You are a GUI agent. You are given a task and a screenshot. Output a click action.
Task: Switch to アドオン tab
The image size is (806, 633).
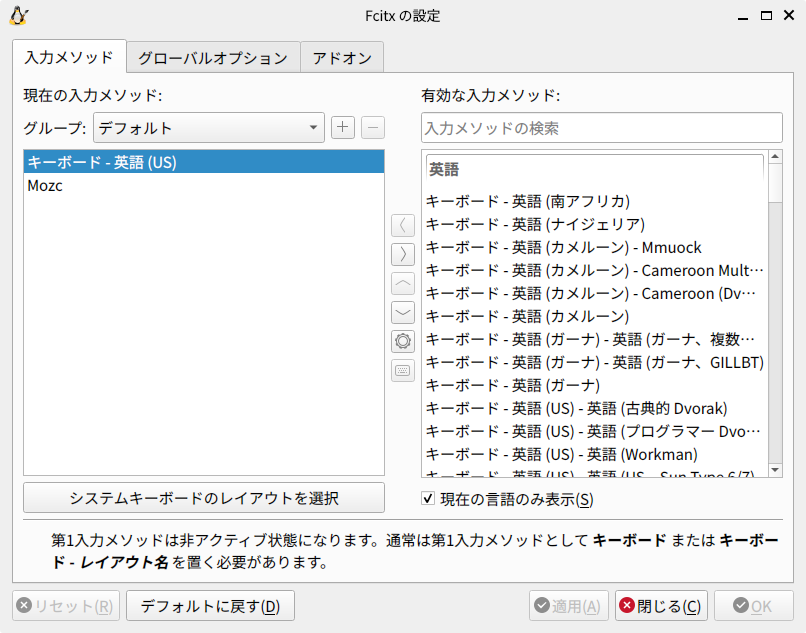[342, 58]
